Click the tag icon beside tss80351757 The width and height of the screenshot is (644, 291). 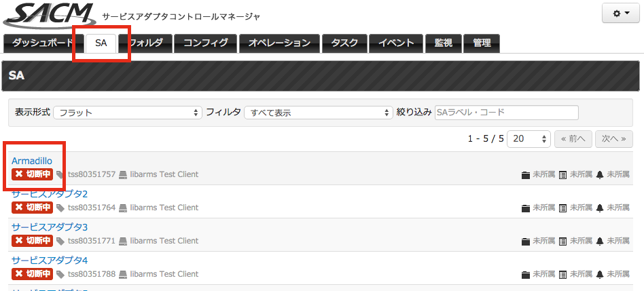click(60, 174)
